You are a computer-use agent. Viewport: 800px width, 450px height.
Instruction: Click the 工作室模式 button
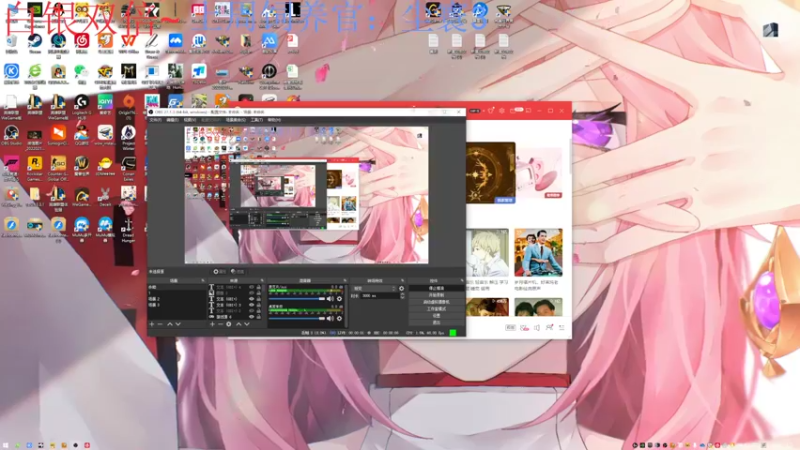(x=436, y=309)
